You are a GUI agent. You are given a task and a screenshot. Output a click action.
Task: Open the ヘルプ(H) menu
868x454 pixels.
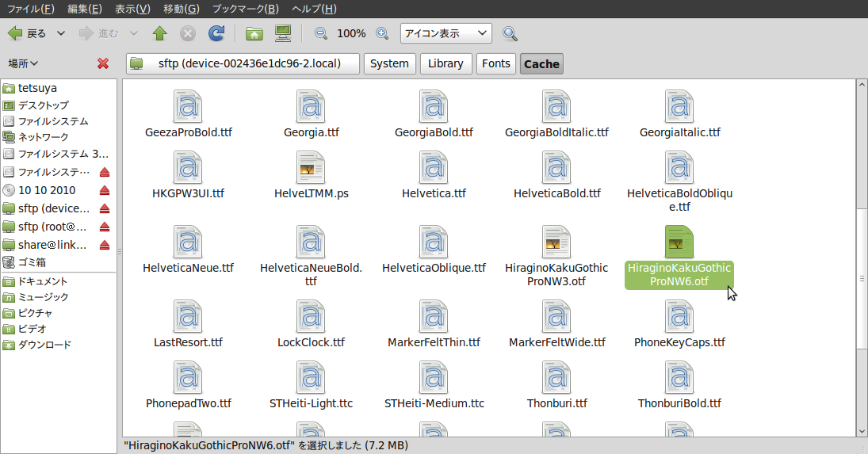tap(314, 9)
